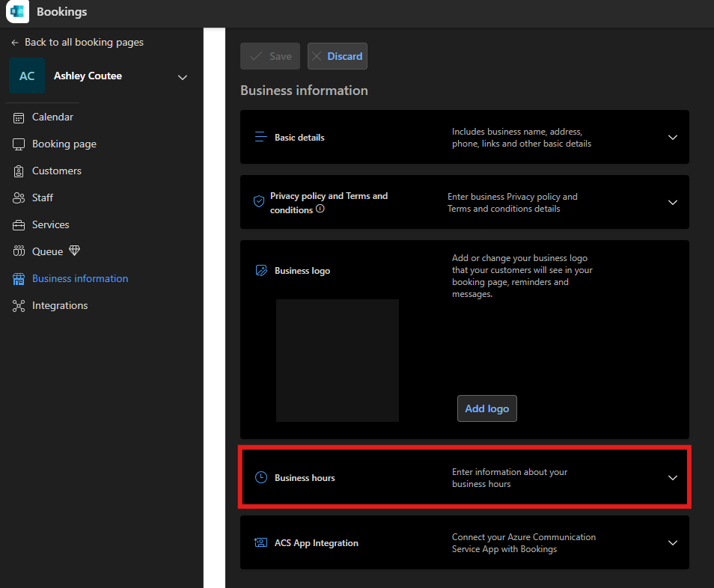Image resolution: width=714 pixels, height=588 pixels.
Task: Click the X icon on Discard
Action: [317, 56]
